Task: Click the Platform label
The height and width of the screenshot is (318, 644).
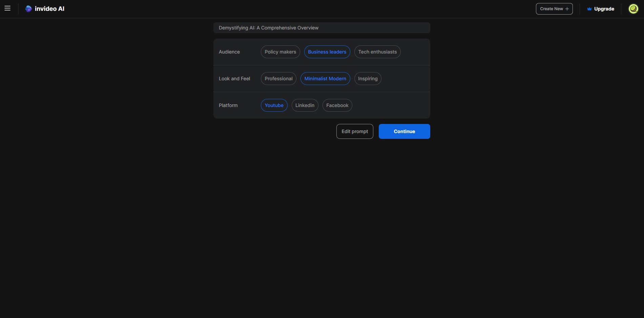Action: [x=228, y=105]
